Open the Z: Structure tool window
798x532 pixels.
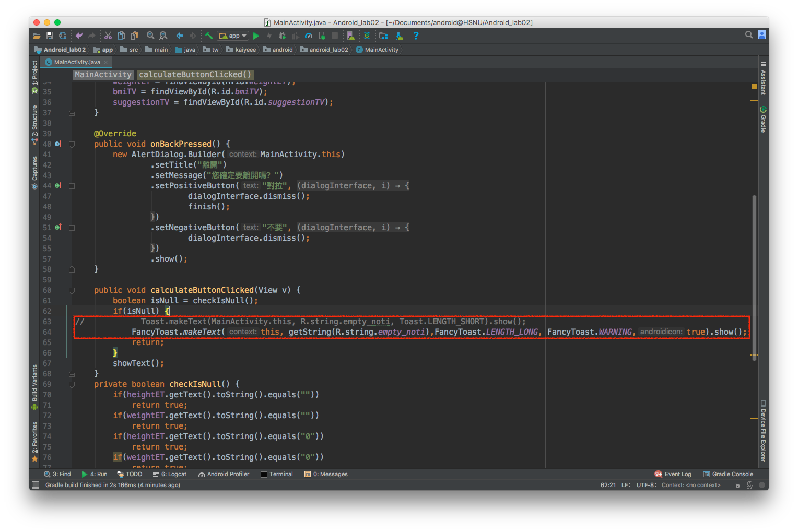(x=35, y=125)
